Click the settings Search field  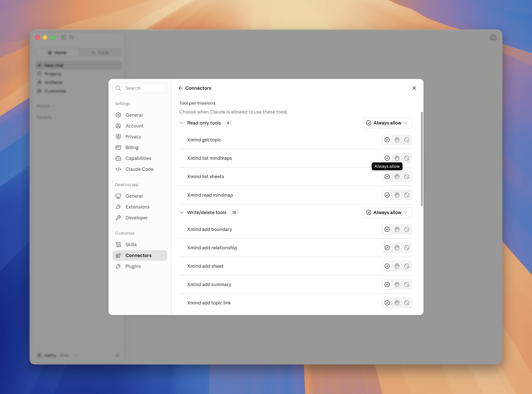(139, 88)
